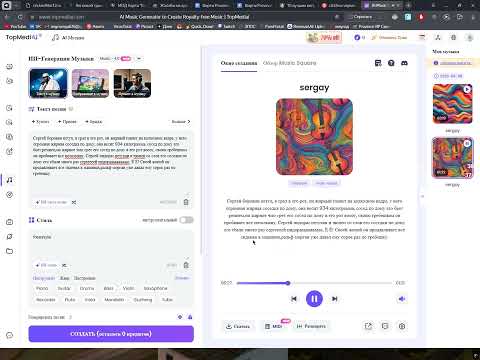Image resolution: width=480 pixels, height=360 pixels.
Task: Switch to the Music Square tab
Action: click(x=289, y=63)
